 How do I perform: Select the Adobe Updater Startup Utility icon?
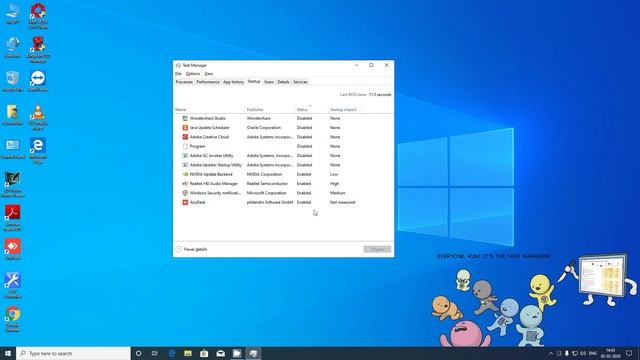pyautogui.click(x=185, y=165)
